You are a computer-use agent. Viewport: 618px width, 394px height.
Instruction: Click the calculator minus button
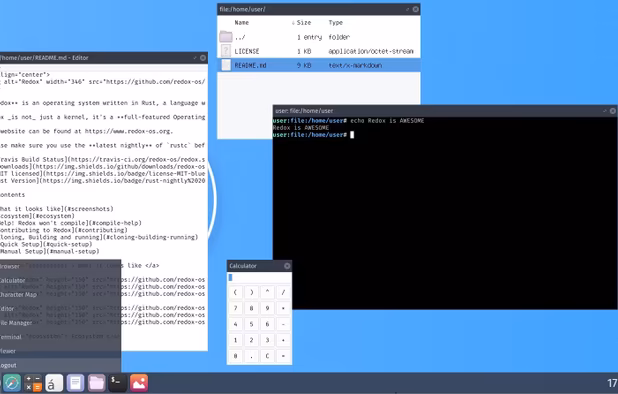283,324
